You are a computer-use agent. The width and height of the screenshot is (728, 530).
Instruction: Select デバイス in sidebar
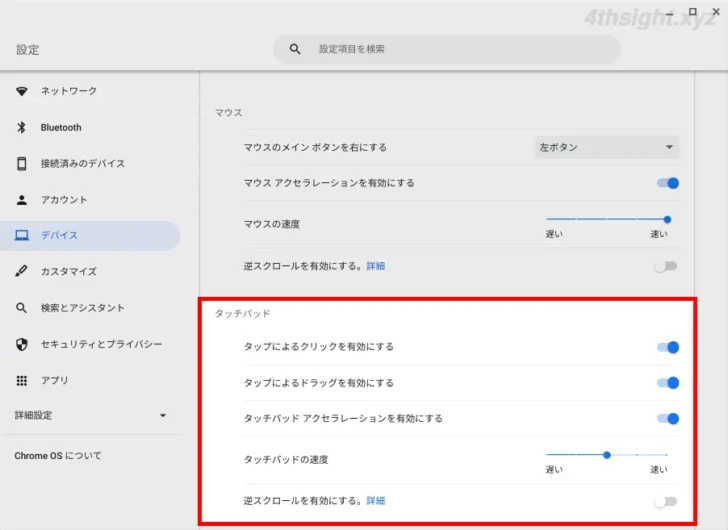coord(90,235)
